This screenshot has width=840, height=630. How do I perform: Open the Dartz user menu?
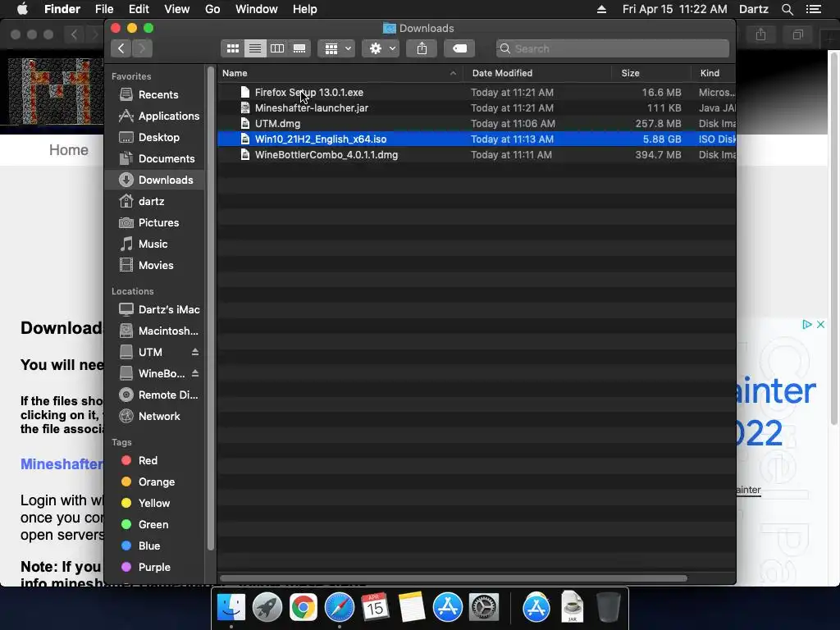(x=754, y=9)
